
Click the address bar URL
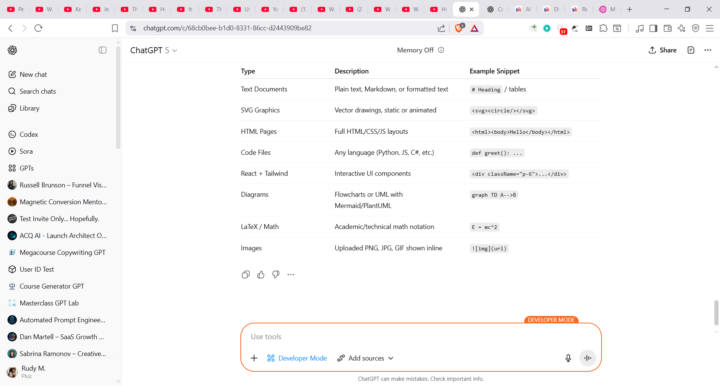coord(227,28)
